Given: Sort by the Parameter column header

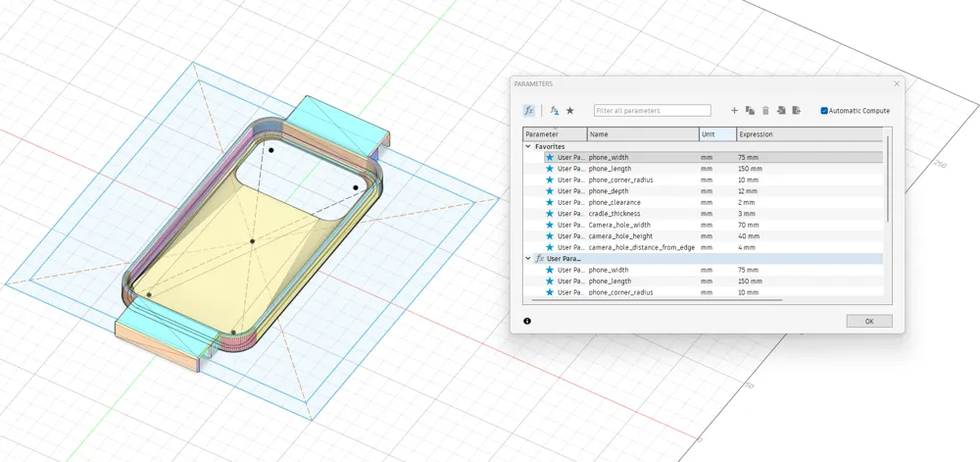Looking at the screenshot, I should (x=555, y=134).
